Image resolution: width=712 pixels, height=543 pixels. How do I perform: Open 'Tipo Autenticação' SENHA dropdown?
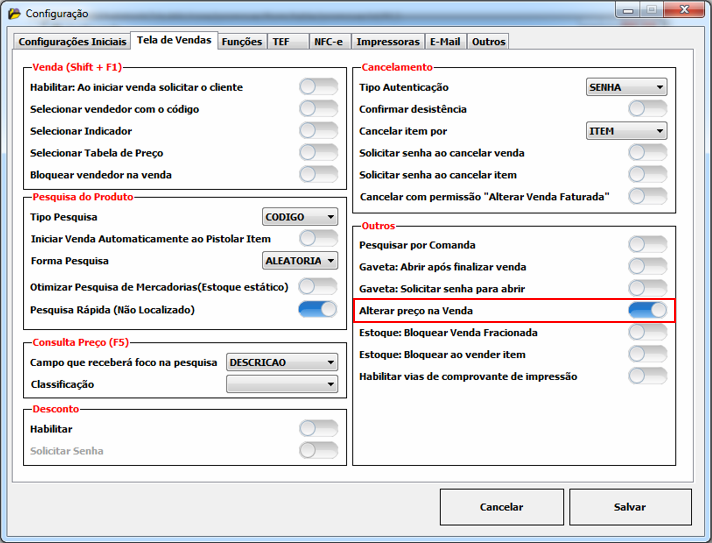(626, 87)
